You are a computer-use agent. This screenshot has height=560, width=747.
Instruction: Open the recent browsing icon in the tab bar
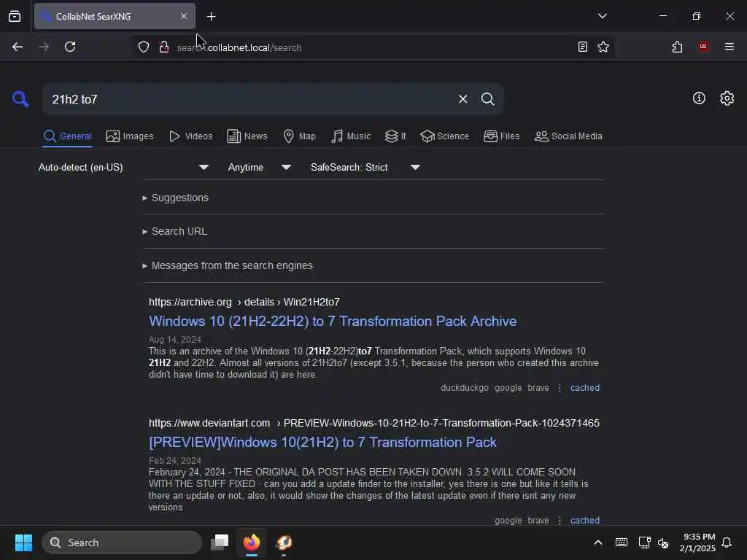[x=15, y=16]
